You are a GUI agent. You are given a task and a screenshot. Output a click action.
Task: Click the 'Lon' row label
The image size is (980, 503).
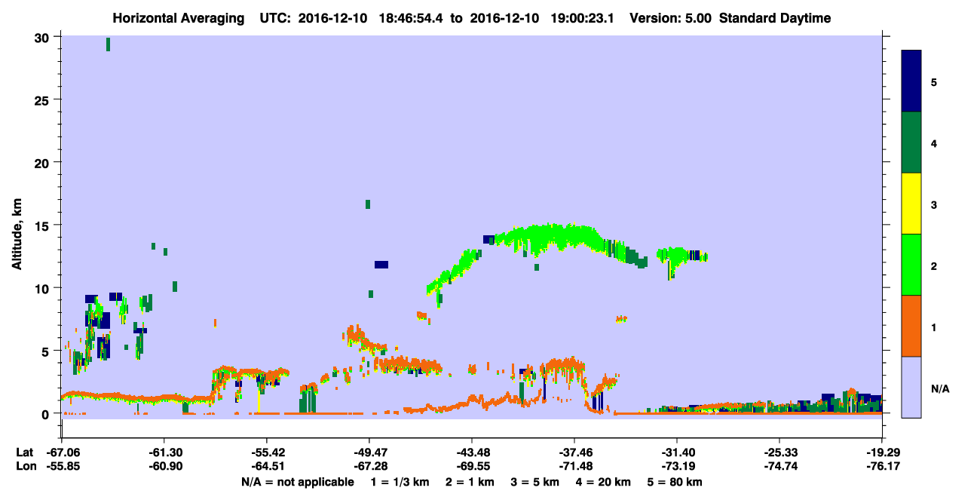pyautogui.click(x=25, y=466)
